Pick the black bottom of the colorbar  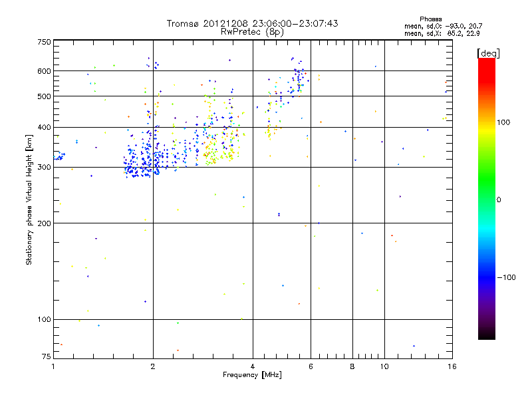(x=486, y=336)
